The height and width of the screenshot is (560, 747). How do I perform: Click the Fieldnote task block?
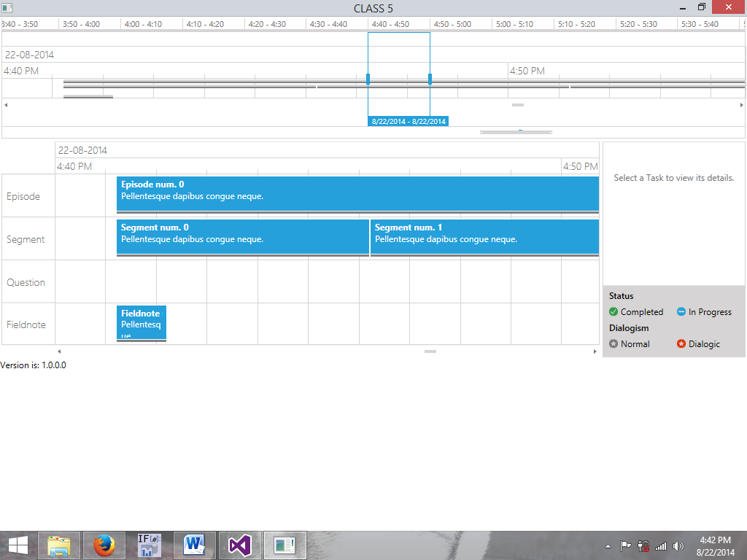[142, 322]
